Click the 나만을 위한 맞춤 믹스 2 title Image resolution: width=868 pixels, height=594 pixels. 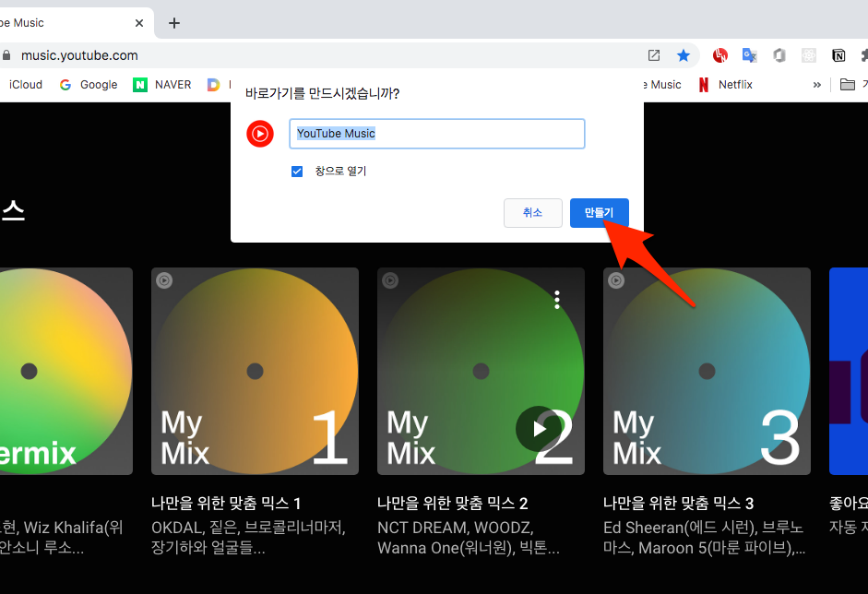(x=452, y=504)
